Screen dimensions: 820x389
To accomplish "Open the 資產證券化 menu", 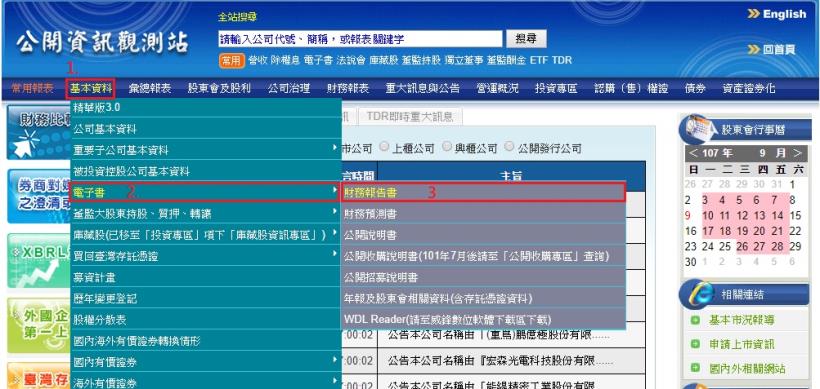I will tap(748, 89).
